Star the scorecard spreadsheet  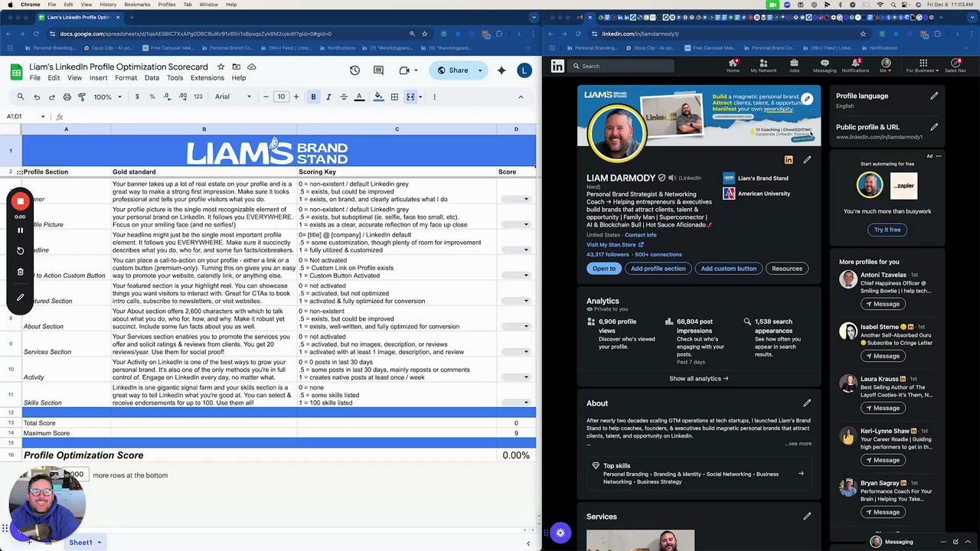click(221, 67)
